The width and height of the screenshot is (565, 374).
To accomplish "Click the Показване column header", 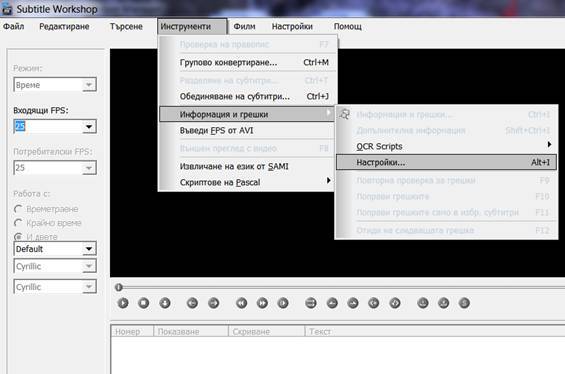I will point(191,331).
